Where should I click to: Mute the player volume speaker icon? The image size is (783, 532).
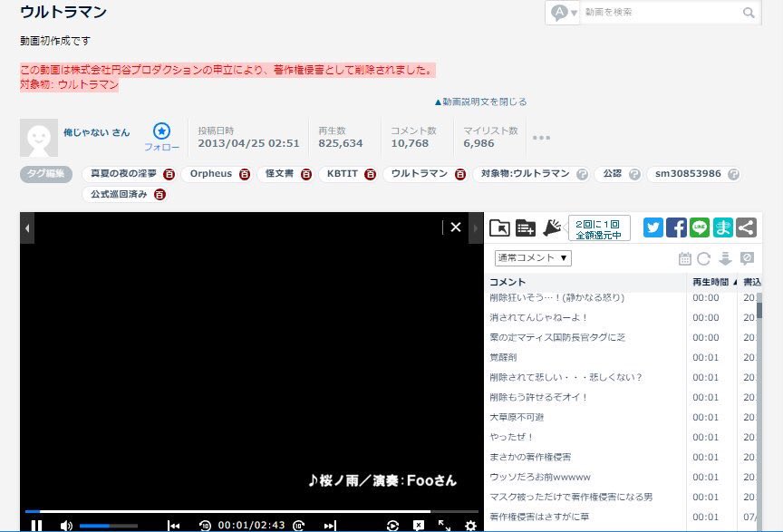click(66, 526)
